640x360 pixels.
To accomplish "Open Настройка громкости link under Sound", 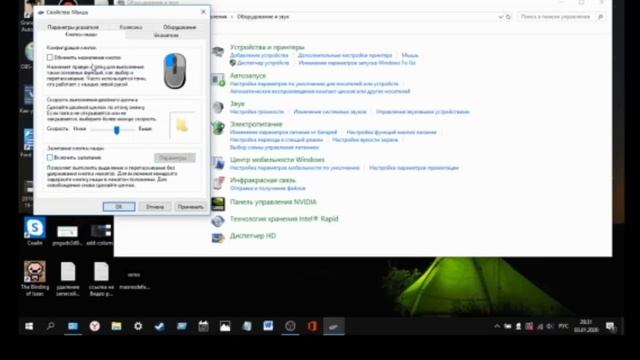I will click(x=257, y=111).
